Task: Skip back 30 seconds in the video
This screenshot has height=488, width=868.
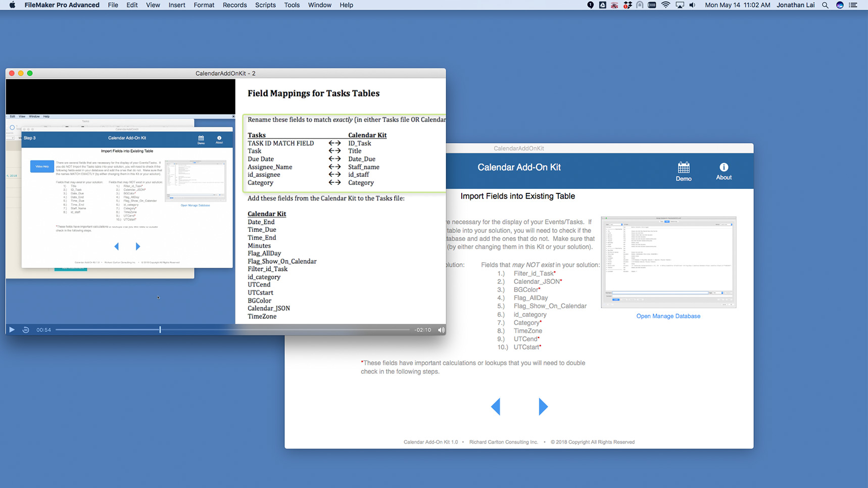Action: click(x=26, y=330)
